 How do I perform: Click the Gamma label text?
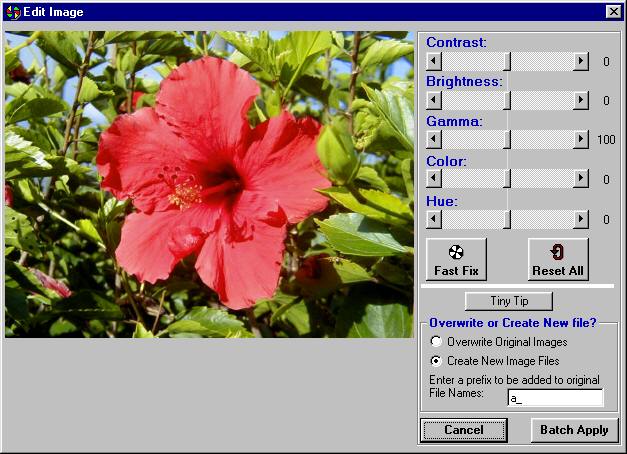tap(454, 121)
